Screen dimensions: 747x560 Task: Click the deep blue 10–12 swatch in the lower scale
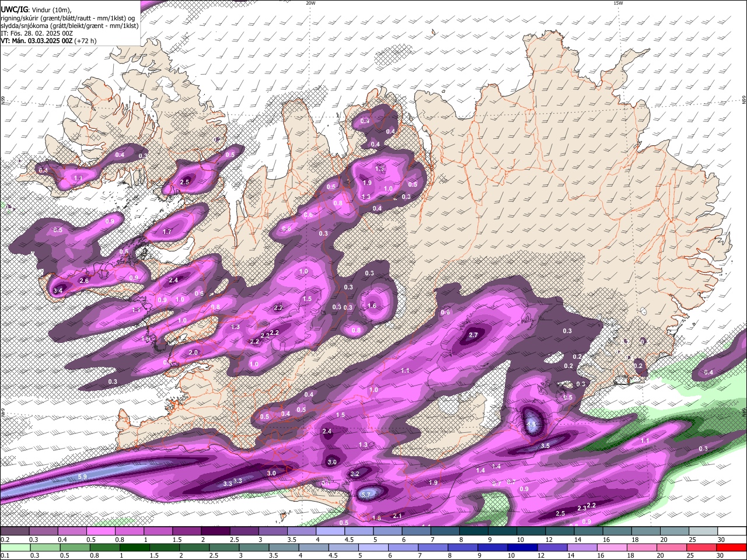(522, 547)
